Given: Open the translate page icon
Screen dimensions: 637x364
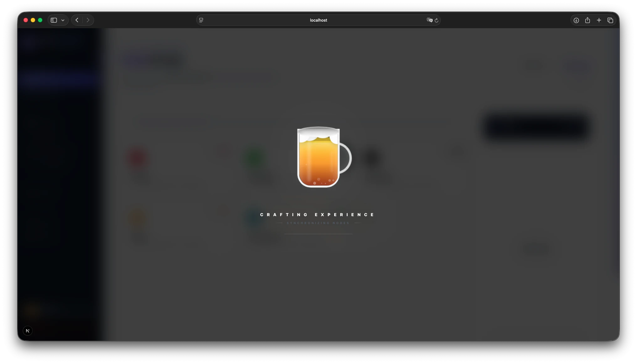Looking at the screenshot, I should click(429, 20).
